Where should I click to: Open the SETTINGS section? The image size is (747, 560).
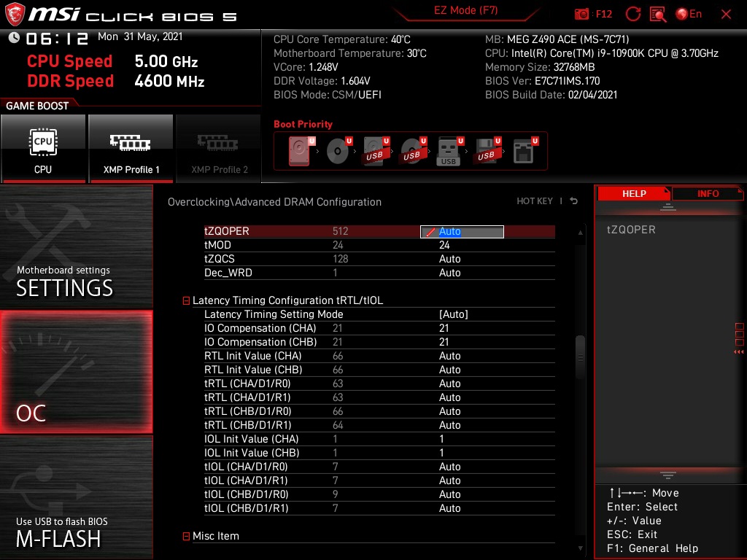point(76,248)
